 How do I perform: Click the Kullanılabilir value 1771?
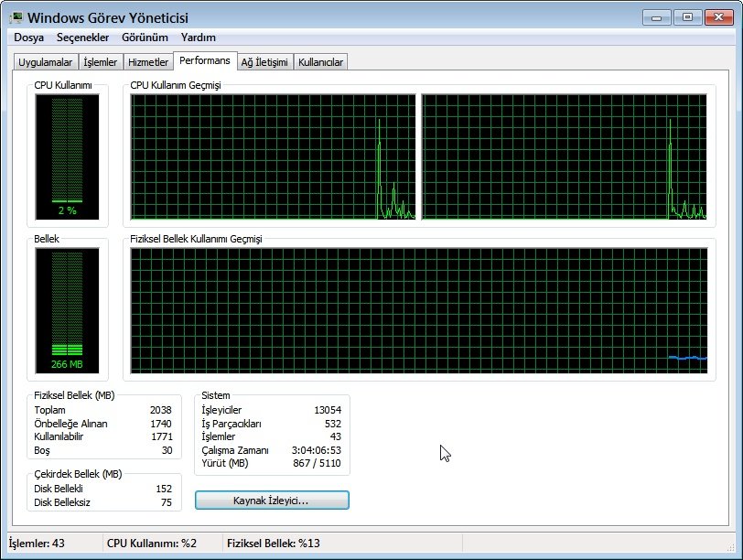[x=162, y=436]
